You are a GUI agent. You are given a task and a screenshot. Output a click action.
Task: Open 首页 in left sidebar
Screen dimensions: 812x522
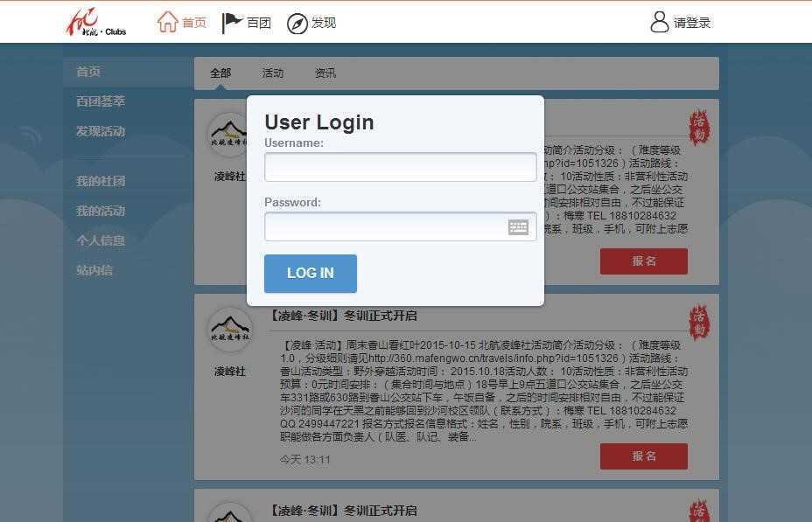(88, 72)
